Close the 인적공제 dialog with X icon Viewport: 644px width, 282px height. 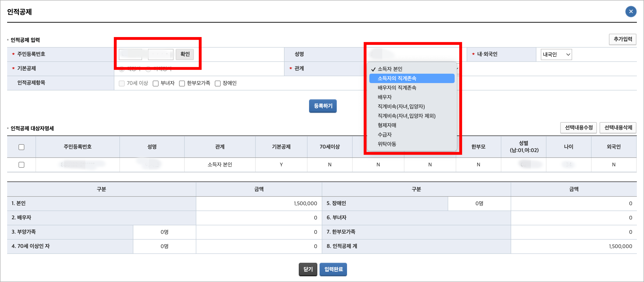coord(631,12)
